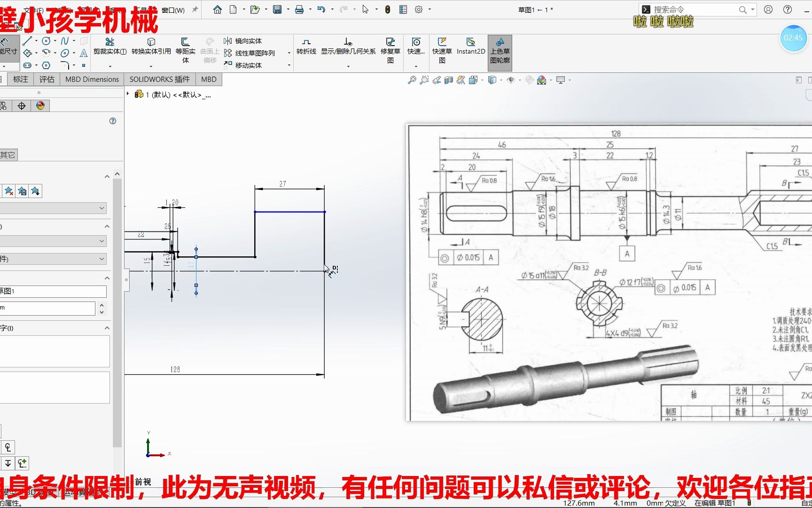This screenshot has height=508, width=812.
Task: Open the tolerance type dropdown
Action: pos(102,241)
